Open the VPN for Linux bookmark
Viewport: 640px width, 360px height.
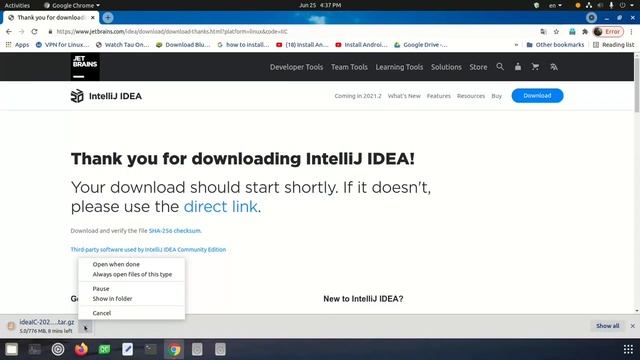pyautogui.click(x=62, y=44)
